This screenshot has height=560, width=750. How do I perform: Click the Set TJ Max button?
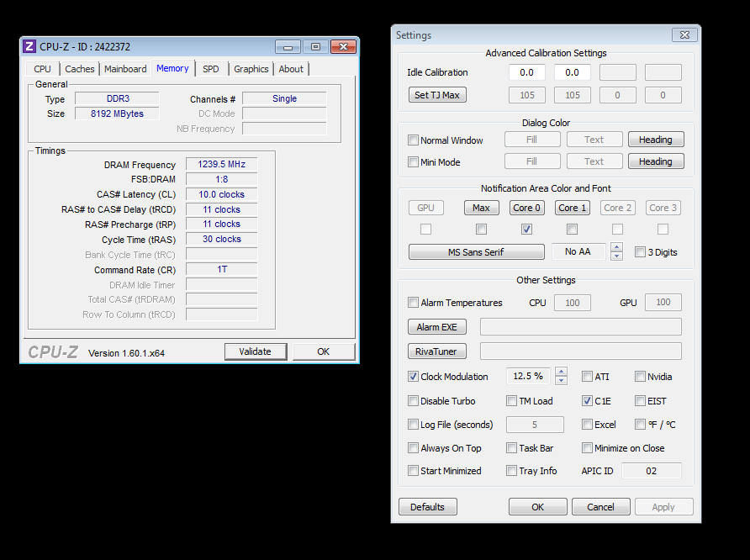tap(437, 95)
